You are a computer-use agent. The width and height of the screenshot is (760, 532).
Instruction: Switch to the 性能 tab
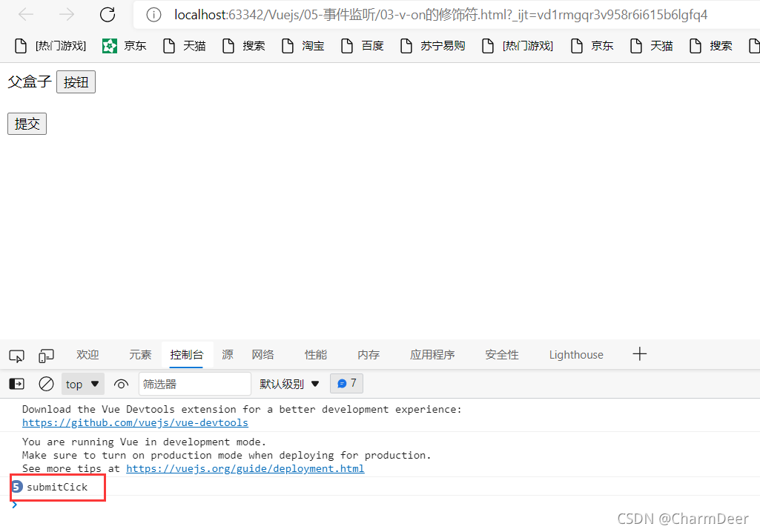point(316,355)
